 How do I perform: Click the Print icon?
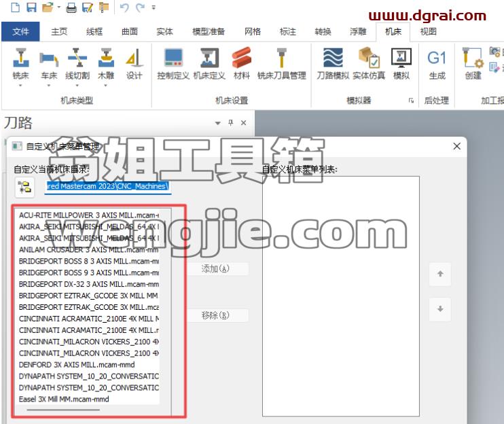coord(71,7)
